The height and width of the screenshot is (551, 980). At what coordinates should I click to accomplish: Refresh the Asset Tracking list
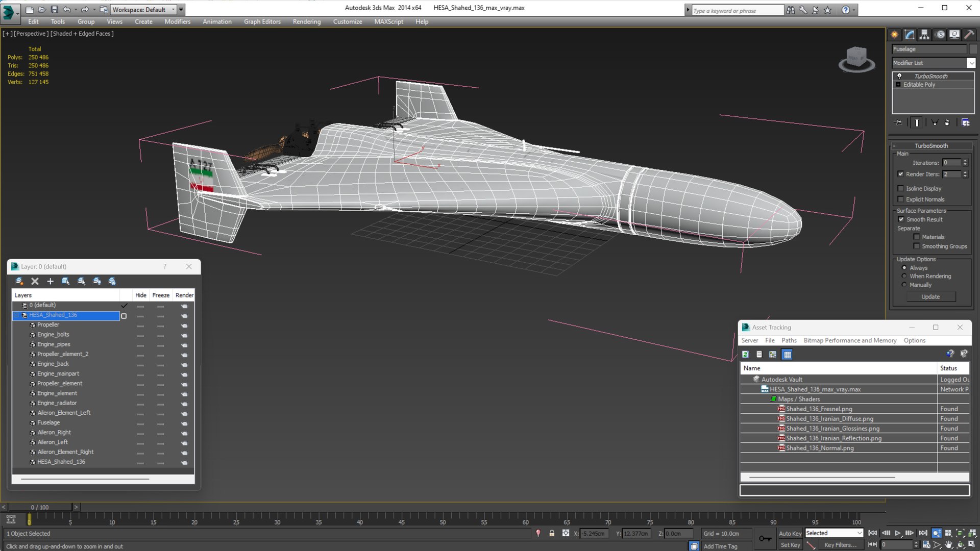(x=745, y=355)
